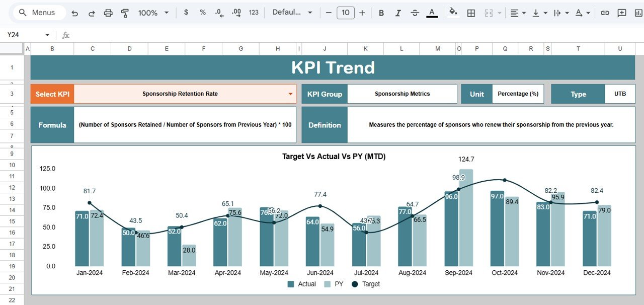Print the spreadsheet

pos(108,13)
